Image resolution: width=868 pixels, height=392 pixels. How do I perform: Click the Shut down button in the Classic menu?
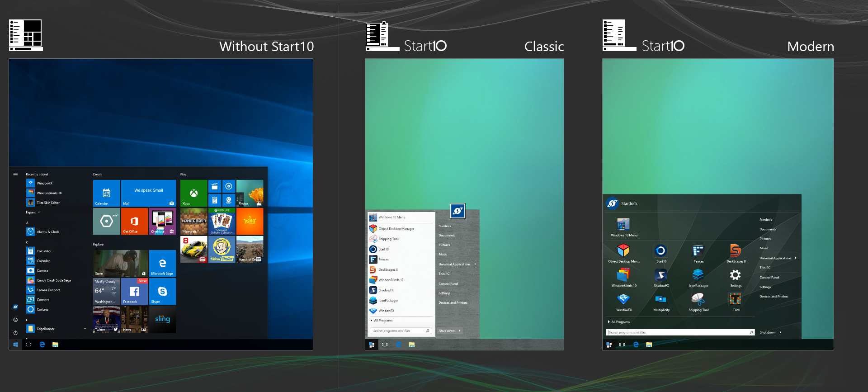pyautogui.click(x=447, y=331)
